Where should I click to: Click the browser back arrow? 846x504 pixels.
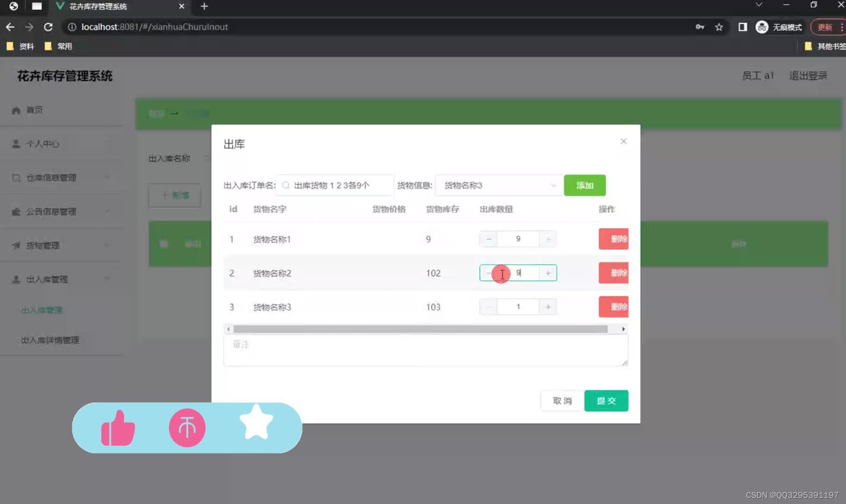[10, 27]
